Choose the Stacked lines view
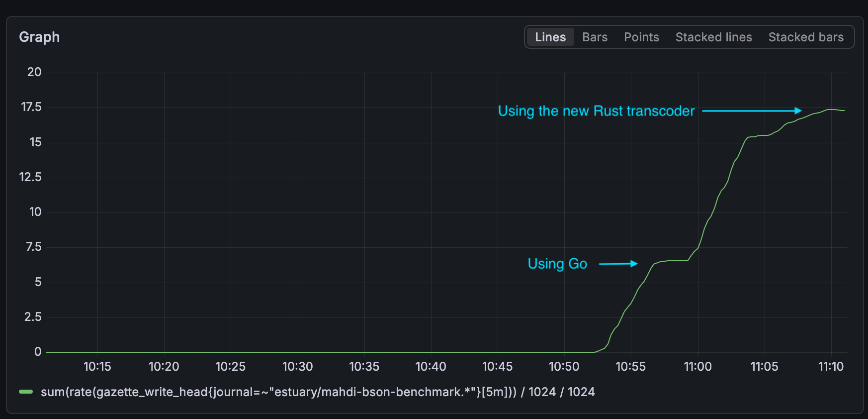The height and width of the screenshot is (419, 868). [x=713, y=37]
